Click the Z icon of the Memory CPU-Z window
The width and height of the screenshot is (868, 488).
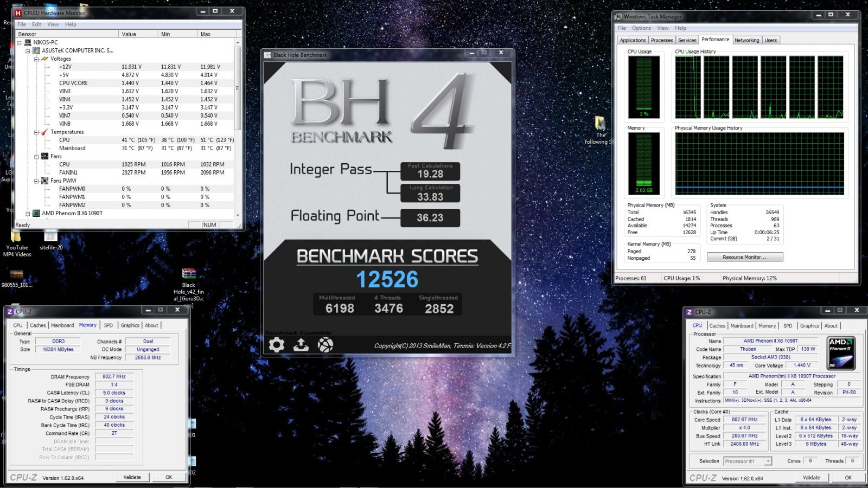pyautogui.click(x=10, y=312)
